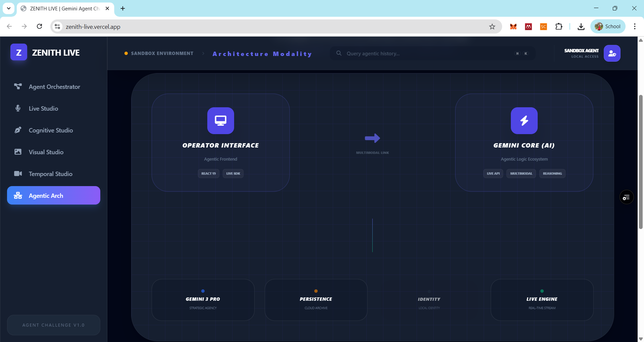Image resolution: width=644 pixels, height=342 pixels.
Task: Bookmark this page with the star icon
Action: pyautogui.click(x=492, y=26)
